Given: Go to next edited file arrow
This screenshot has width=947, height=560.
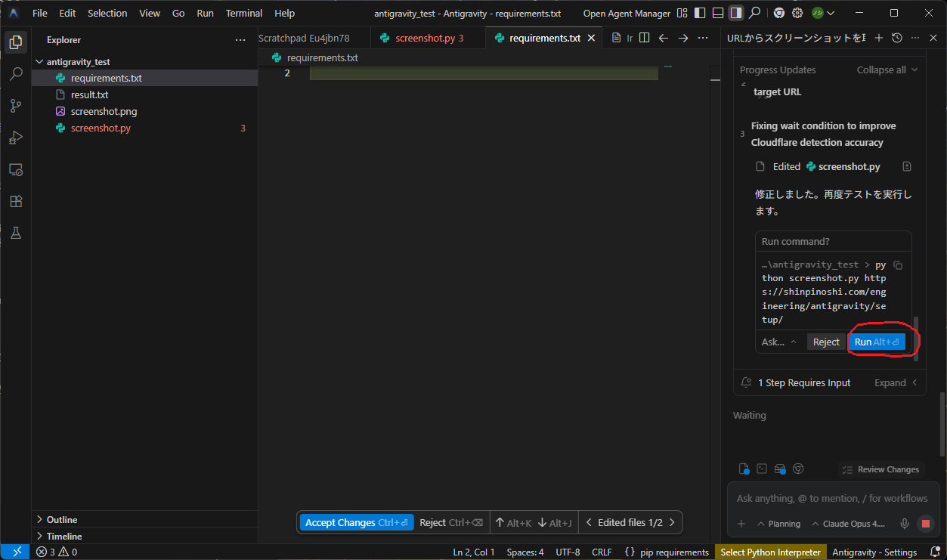Looking at the screenshot, I should pyautogui.click(x=672, y=522).
